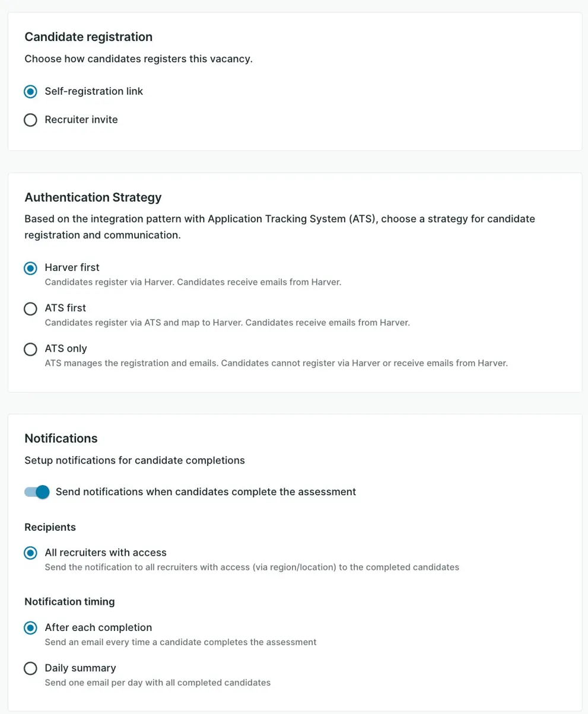Select All recruiters with access recipients
Screen dimensions: 588x714
click(x=30, y=553)
